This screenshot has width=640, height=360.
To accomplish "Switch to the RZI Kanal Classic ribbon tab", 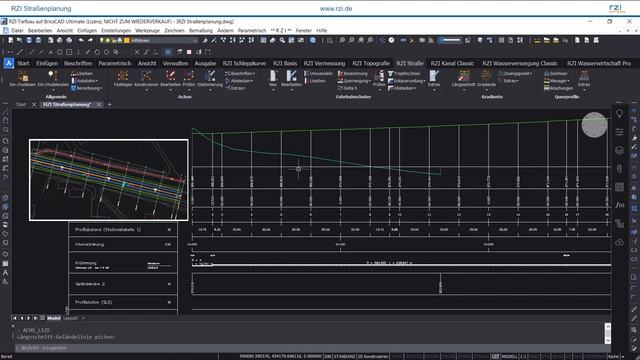I will tap(452, 63).
